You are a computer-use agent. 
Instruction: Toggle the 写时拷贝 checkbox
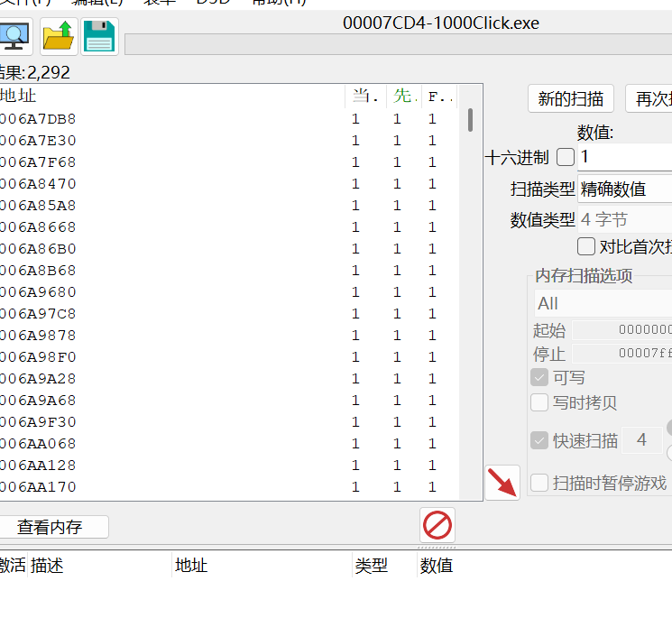pos(539,402)
